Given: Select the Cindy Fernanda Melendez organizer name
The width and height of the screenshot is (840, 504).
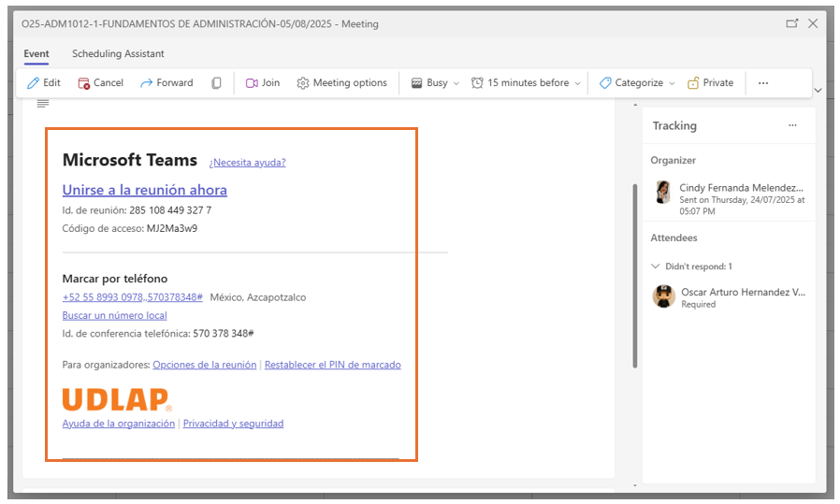Looking at the screenshot, I should tap(742, 187).
